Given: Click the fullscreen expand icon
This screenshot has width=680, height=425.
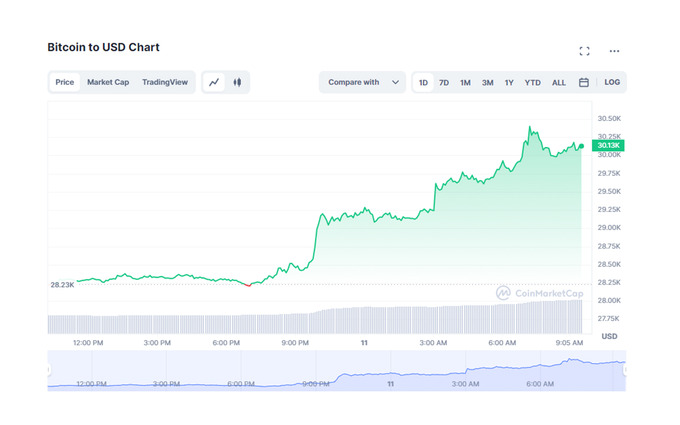Looking at the screenshot, I should pyautogui.click(x=584, y=51).
